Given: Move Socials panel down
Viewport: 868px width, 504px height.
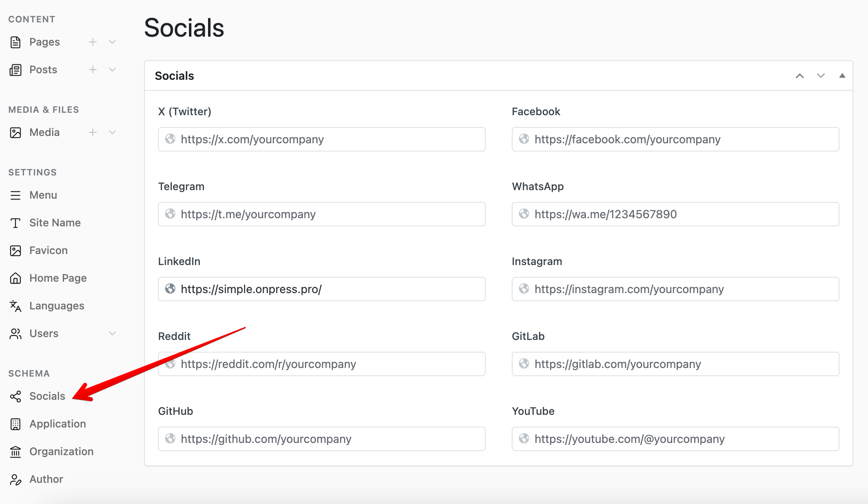Looking at the screenshot, I should point(821,76).
